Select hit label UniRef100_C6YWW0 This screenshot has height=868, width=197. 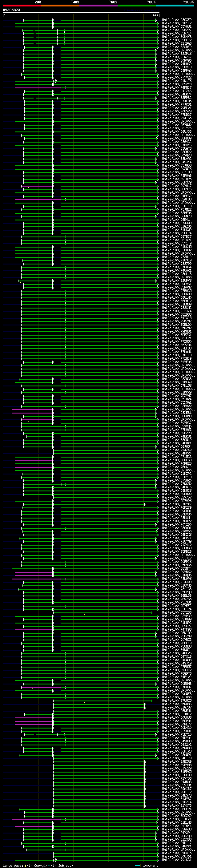coord(177,125)
